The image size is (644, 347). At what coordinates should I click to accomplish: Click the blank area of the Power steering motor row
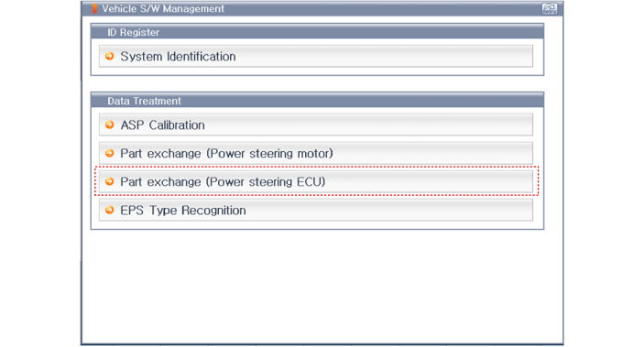coord(433,153)
